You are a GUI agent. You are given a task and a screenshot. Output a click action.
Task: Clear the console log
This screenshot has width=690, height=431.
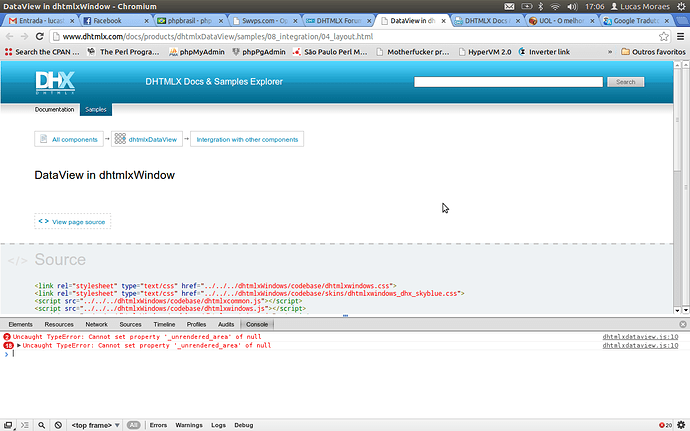[58, 425]
